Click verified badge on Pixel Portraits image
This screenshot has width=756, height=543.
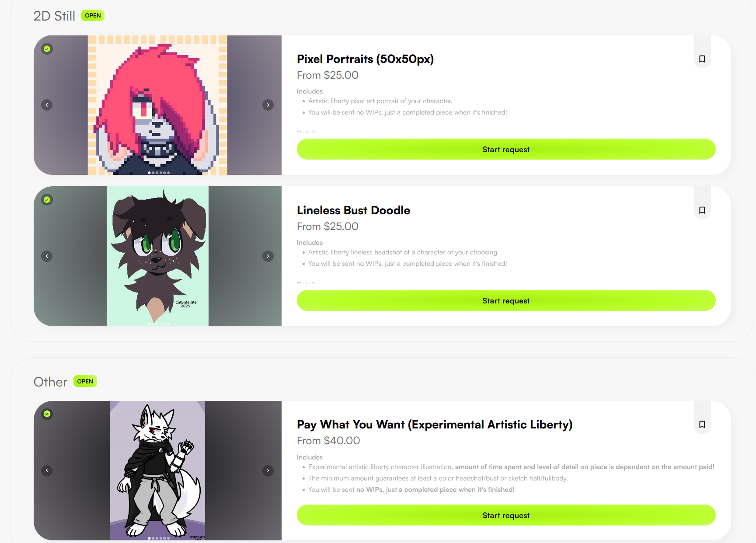click(47, 49)
